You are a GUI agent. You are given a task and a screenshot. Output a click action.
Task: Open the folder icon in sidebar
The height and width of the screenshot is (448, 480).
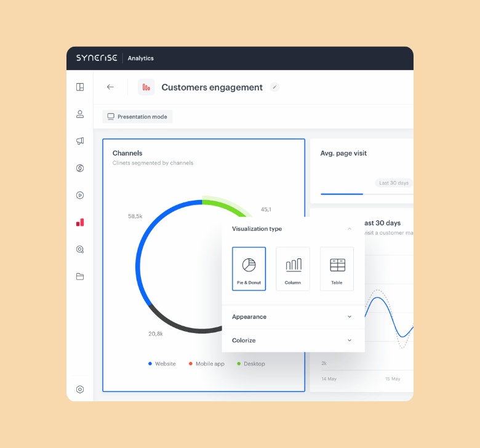pyautogui.click(x=80, y=276)
